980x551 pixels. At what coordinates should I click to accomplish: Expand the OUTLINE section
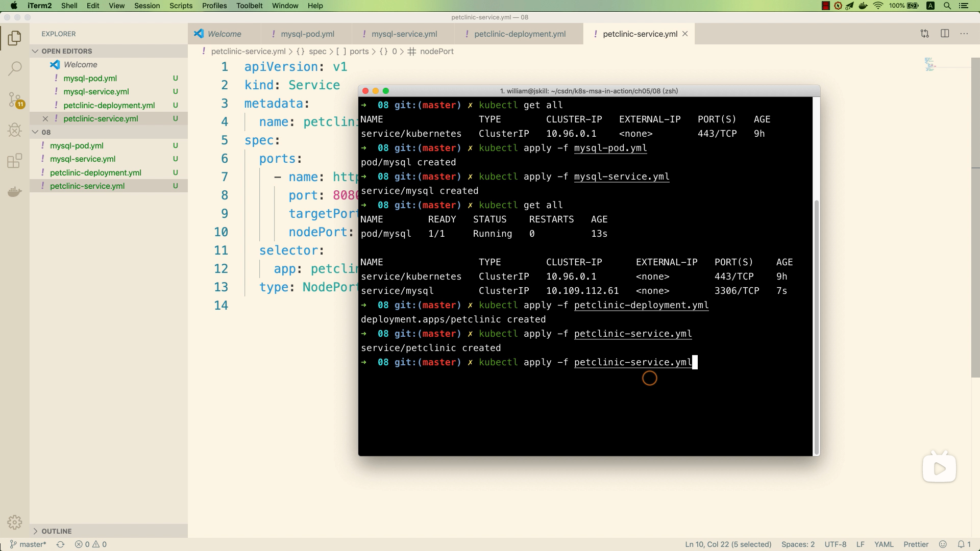(109, 531)
